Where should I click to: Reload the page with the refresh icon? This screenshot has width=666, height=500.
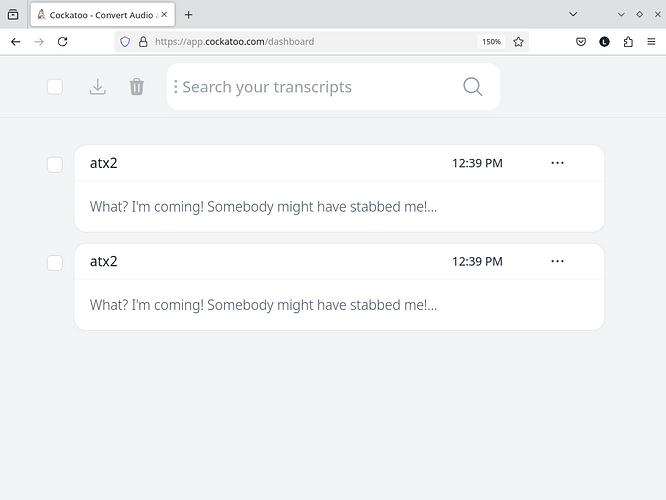pyautogui.click(x=63, y=42)
